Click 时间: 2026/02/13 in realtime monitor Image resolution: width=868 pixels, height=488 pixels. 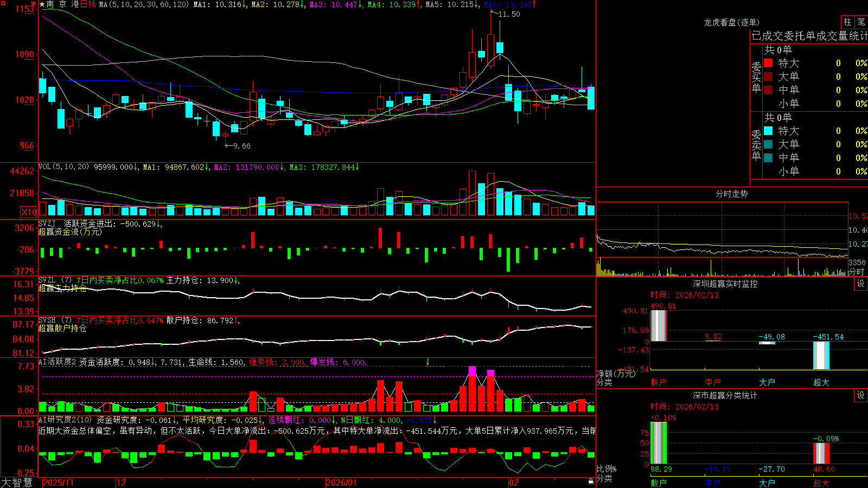(685, 295)
